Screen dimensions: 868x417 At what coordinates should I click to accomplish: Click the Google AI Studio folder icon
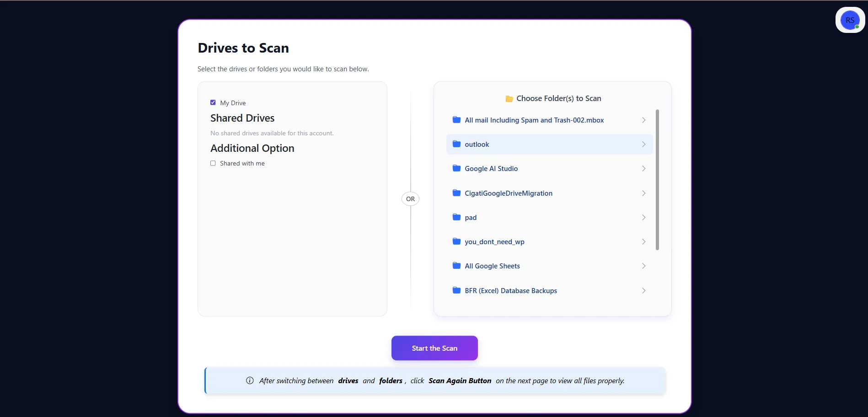pos(456,168)
